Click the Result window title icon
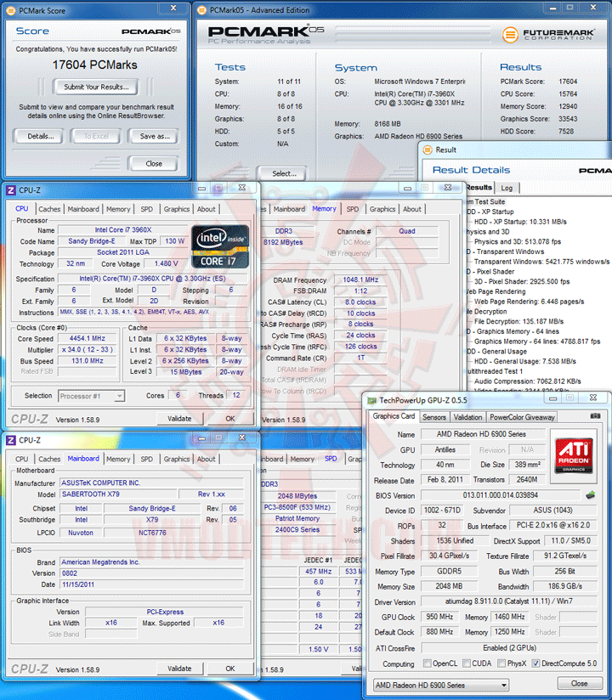Viewport: 612px width, 700px height. tap(428, 150)
